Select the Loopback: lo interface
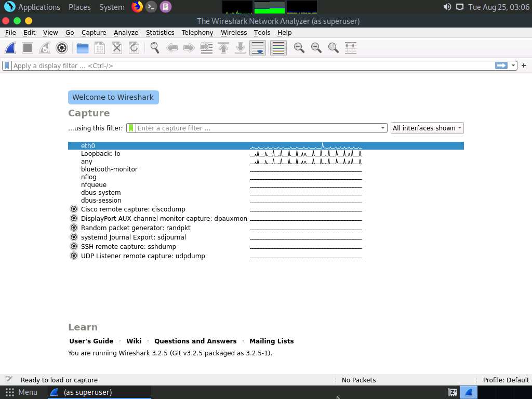532x399 pixels. click(x=265, y=154)
